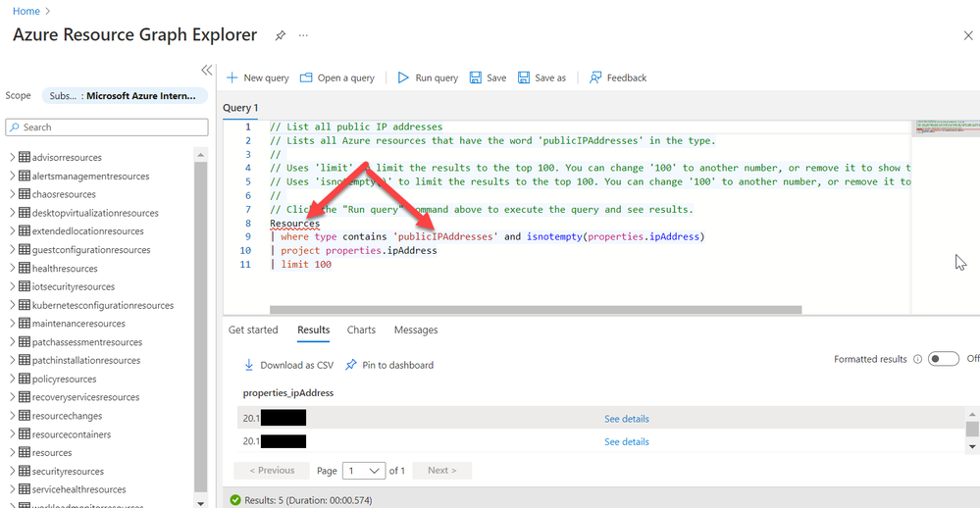The image size is (980, 508).
Task: Expand the kubernetesconfigurationresources node
Action: 12,305
